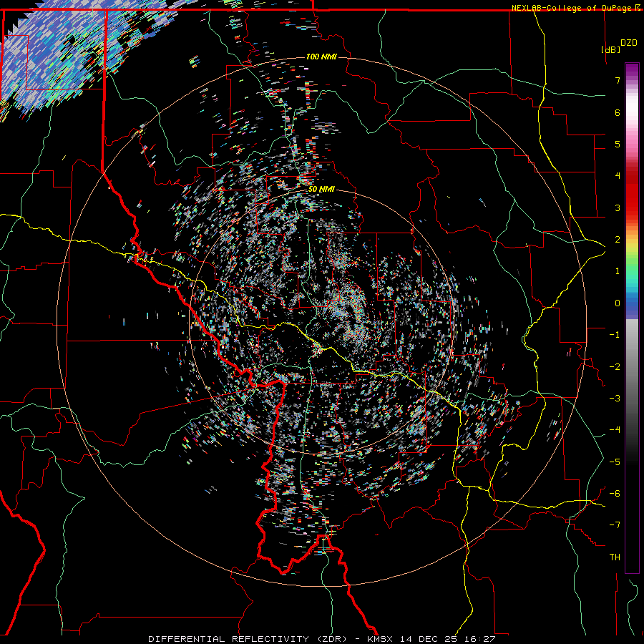
Task: Click the -2 value on color scale
Action: [615, 367]
